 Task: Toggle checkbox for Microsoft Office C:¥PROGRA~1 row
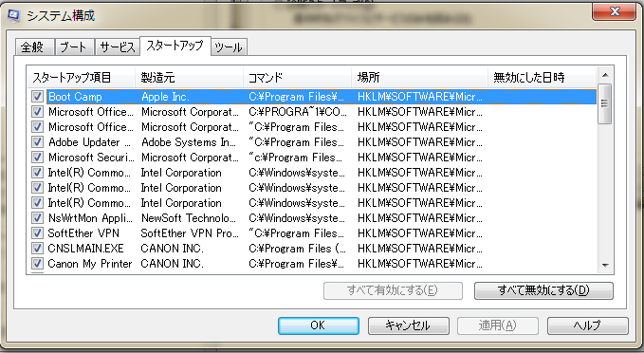coord(37,112)
